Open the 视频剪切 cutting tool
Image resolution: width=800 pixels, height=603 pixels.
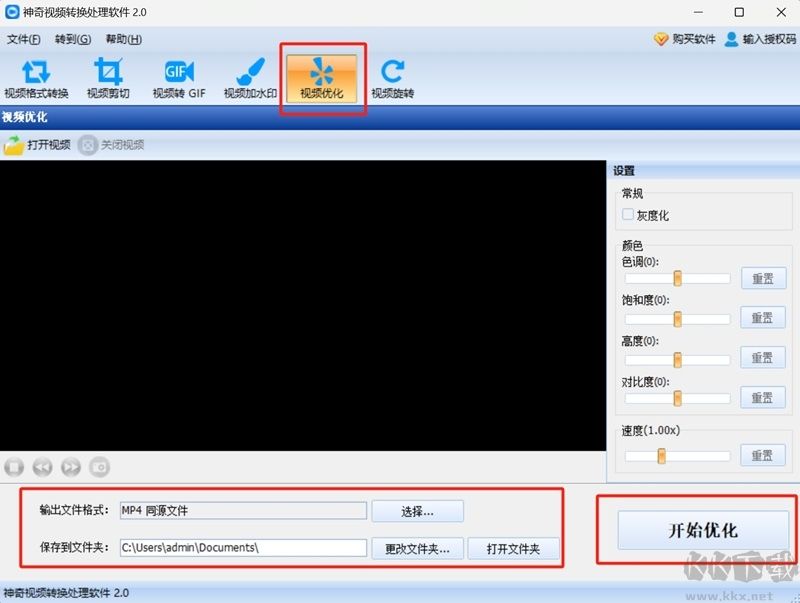pos(108,78)
